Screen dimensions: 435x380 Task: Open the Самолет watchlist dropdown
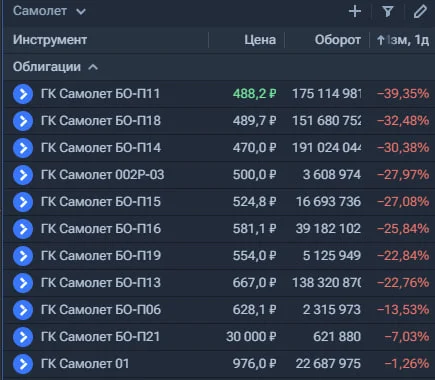point(49,11)
